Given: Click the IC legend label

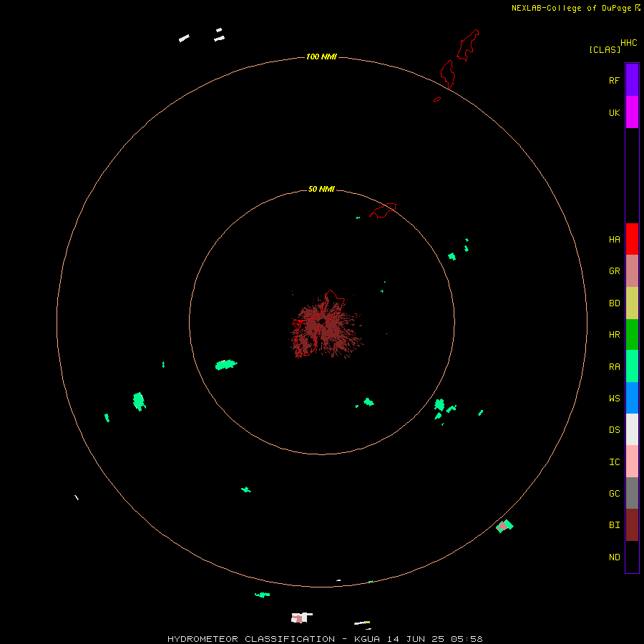Looking at the screenshot, I should point(614,462).
